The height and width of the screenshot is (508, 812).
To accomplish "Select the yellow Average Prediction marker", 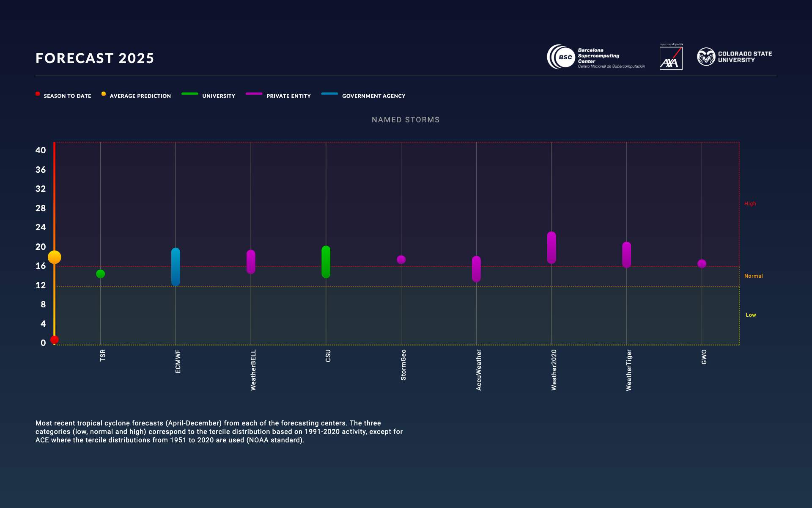I will (54, 257).
